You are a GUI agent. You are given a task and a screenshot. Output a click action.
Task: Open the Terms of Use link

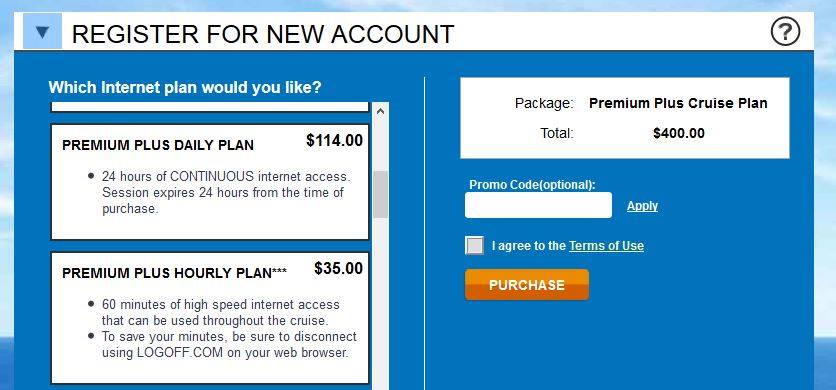606,246
